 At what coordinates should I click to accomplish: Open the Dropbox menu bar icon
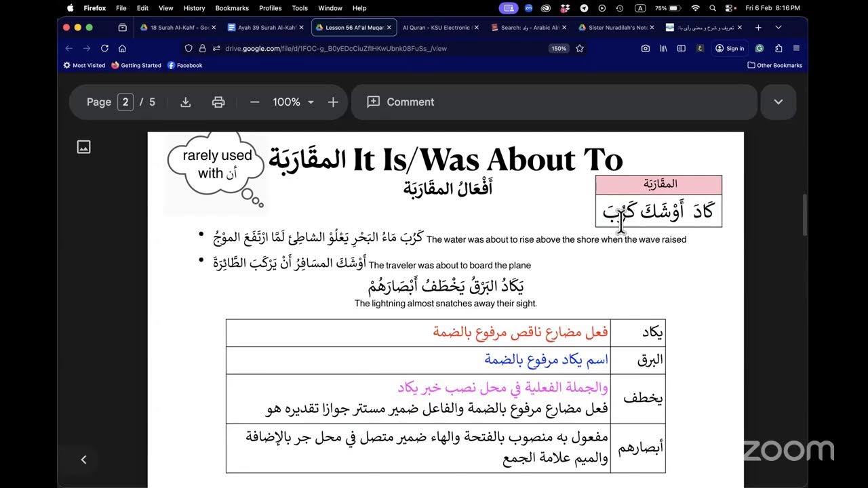pyautogui.click(x=566, y=8)
